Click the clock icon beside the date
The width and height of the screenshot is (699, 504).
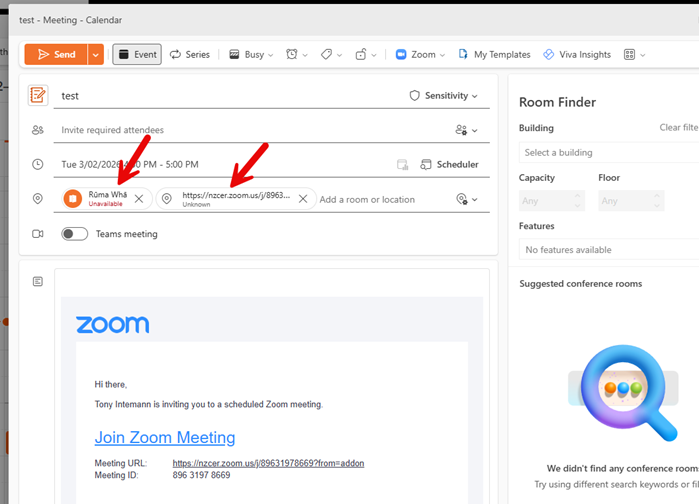[38, 164]
